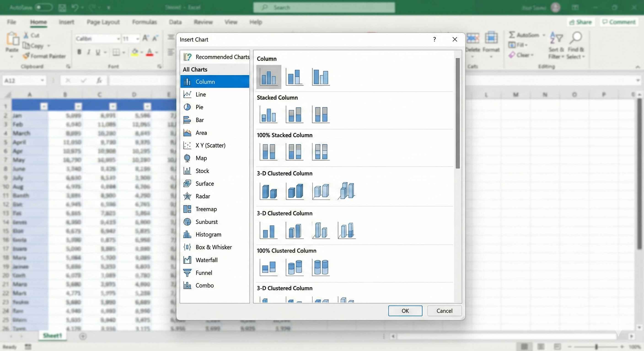
Task: Select the Pie chart type
Action: (199, 107)
